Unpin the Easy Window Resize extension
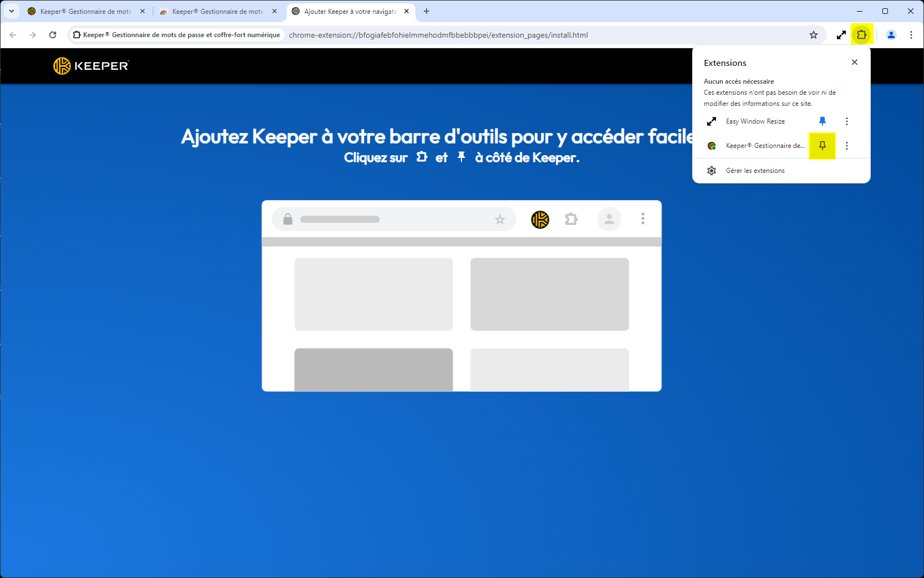 pos(822,121)
